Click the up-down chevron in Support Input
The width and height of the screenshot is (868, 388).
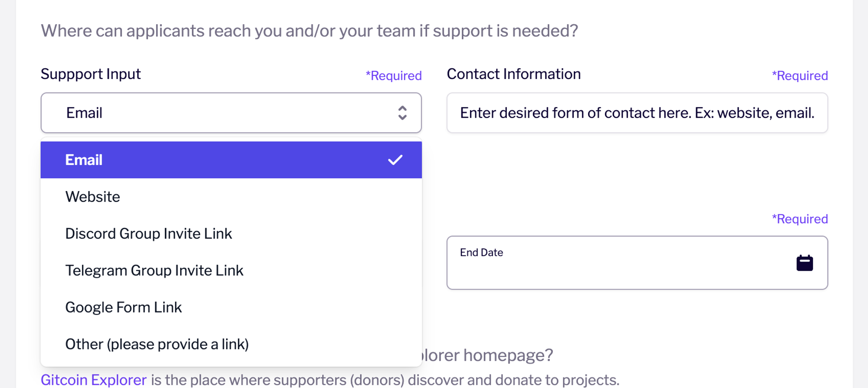(x=402, y=113)
